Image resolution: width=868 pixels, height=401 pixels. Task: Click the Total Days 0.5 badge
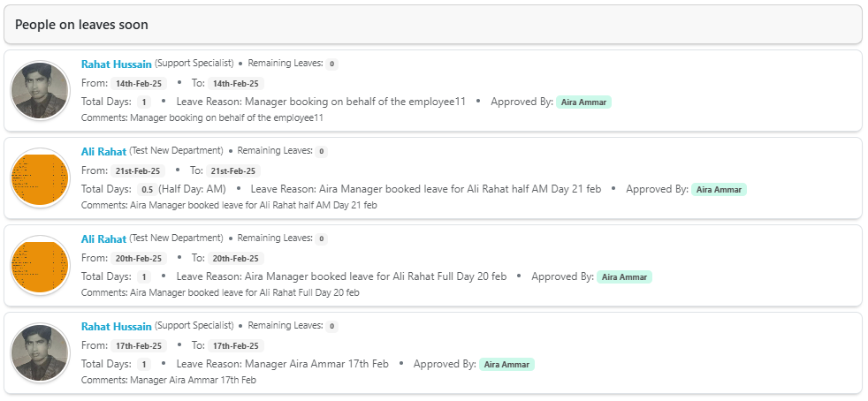pos(147,189)
